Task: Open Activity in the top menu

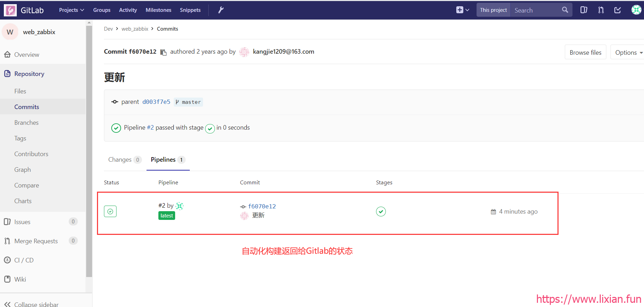Action: tap(128, 10)
